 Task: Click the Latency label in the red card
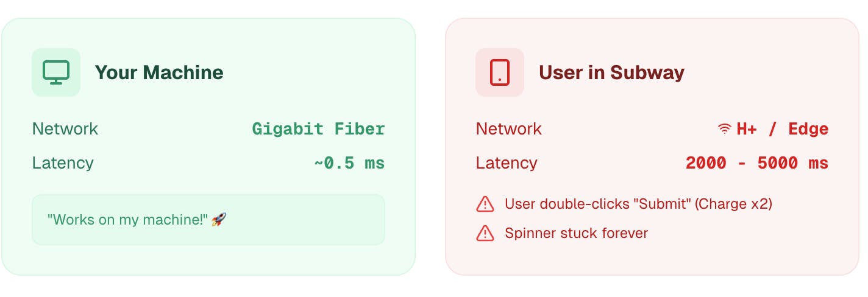[507, 163]
